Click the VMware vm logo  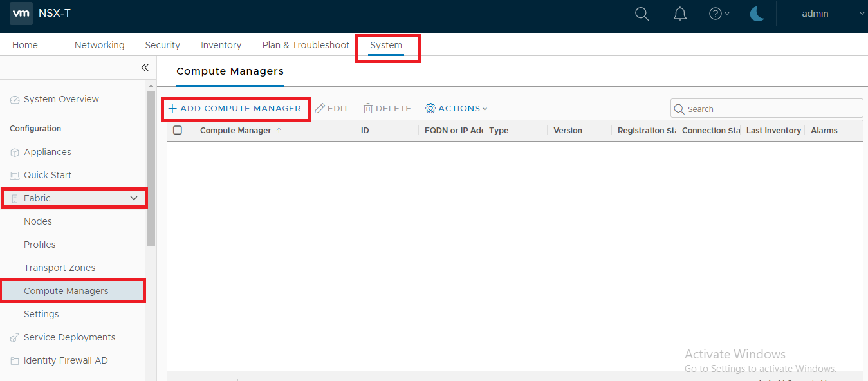click(x=21, y=14)
